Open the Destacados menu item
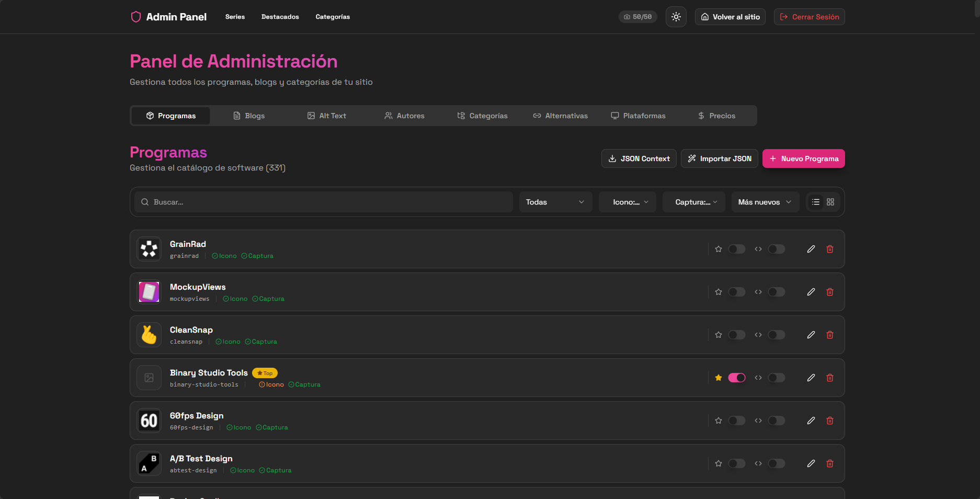 point(280,16)
